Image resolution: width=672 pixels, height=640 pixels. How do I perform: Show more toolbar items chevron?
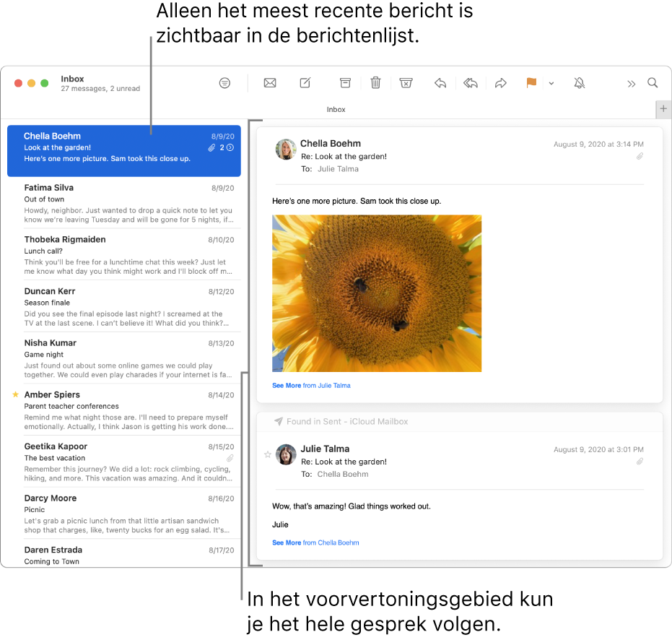coord(632,84)
